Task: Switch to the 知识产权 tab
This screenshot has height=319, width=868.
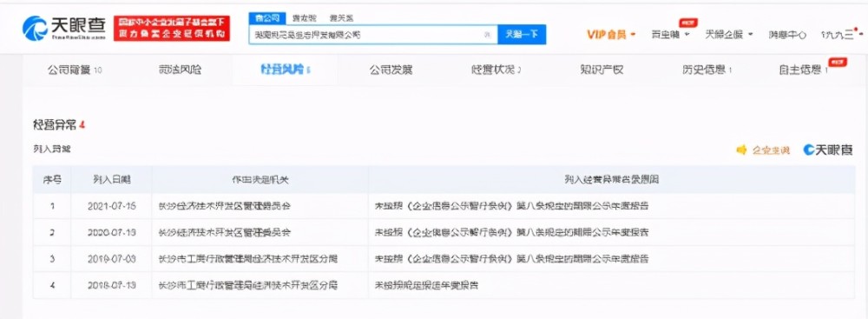Action: pos(602,70)
